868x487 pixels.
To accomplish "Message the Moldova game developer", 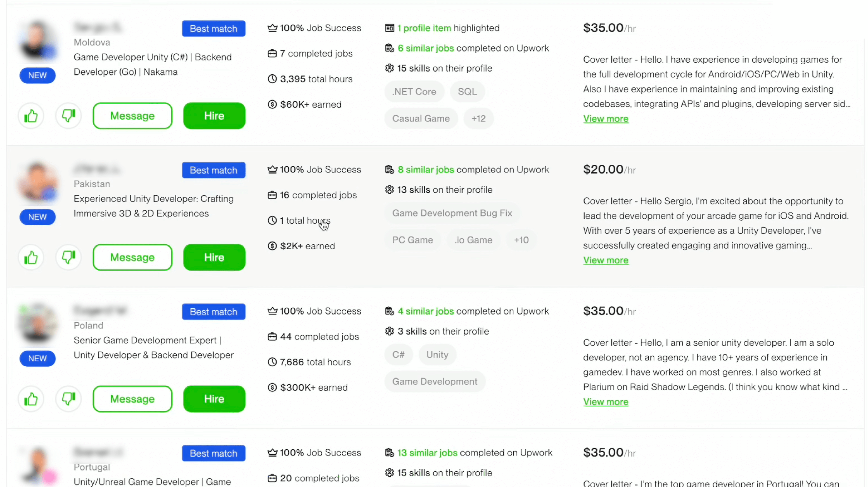I will pyautogui.click(x=132, y=116).
